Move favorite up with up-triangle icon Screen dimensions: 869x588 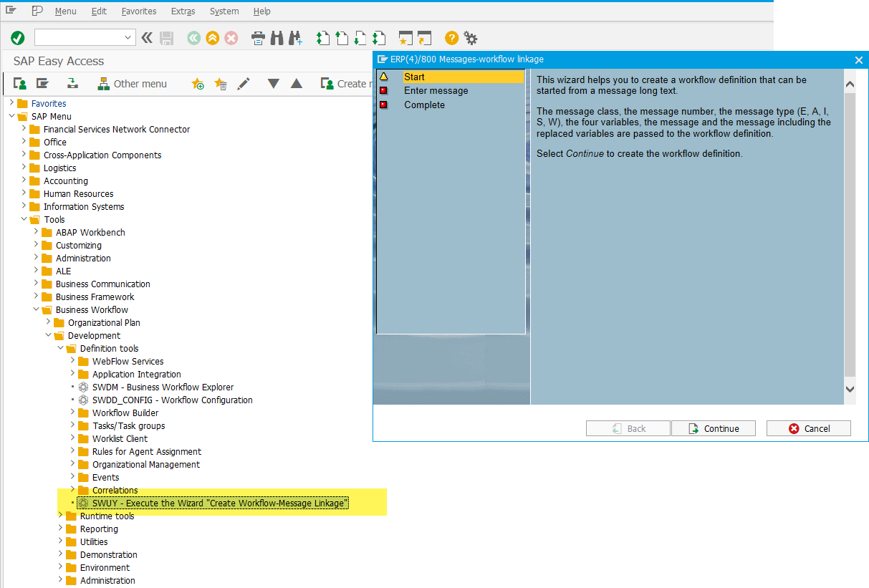pos(297,84)
